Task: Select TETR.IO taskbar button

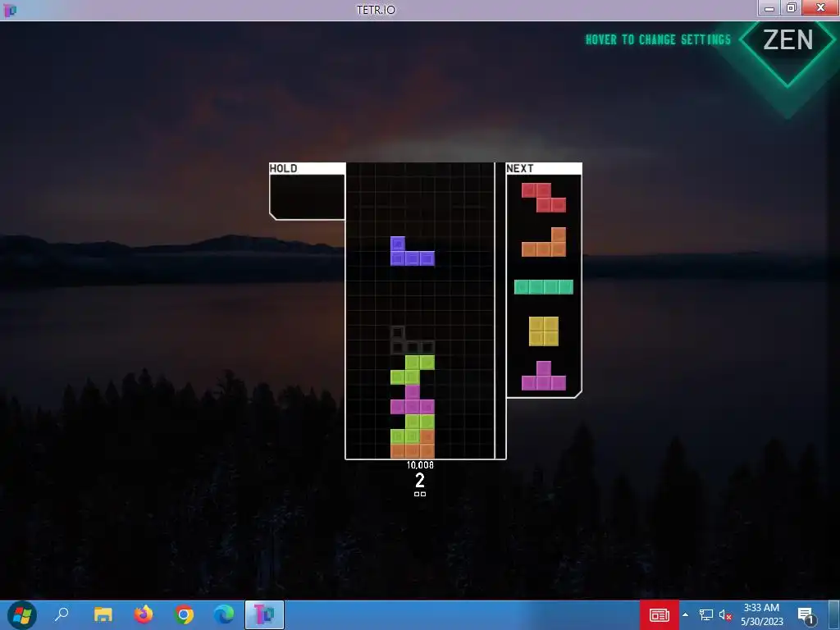Action: [265, 615]
